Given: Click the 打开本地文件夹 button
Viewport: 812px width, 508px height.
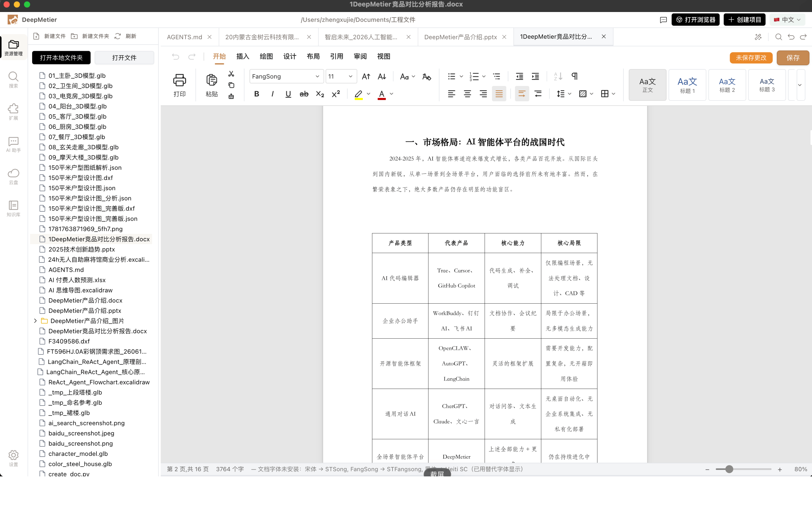Looking at the screenshot, I should coord(61,58).
